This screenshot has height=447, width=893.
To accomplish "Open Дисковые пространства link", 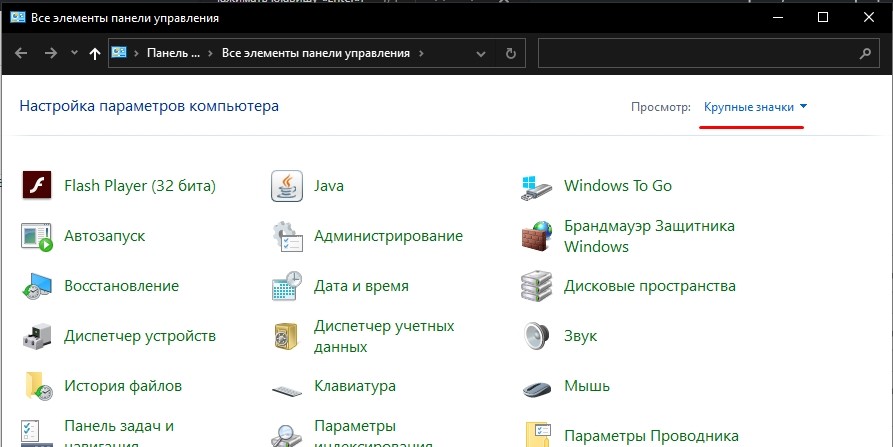I will click(x=650, y=286).
